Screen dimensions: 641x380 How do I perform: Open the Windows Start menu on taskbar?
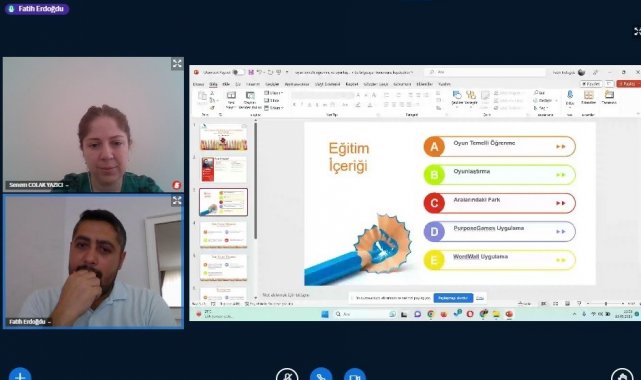pos(325,314)
